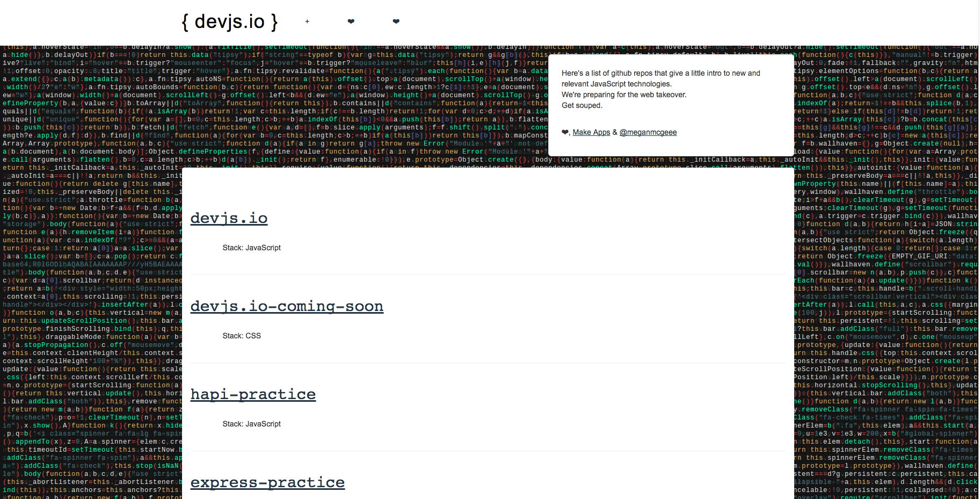Open the "devjs.io" repository link

click(229, 218)
